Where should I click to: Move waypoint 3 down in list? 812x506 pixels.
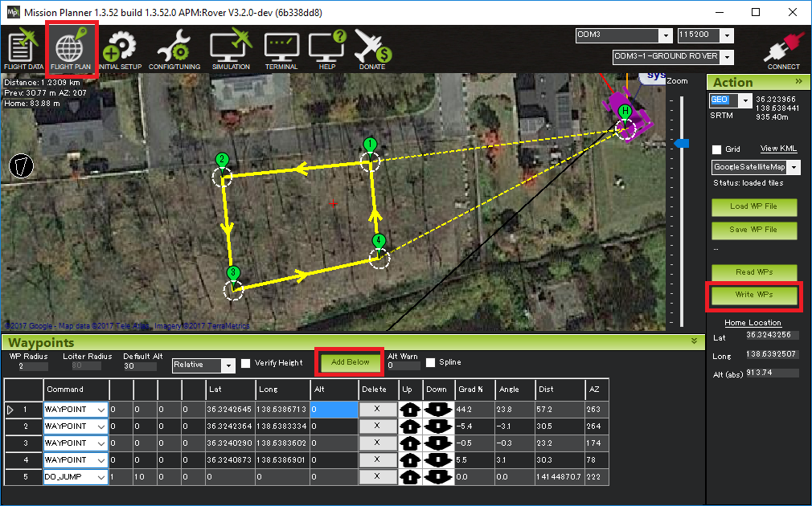[x=436, y=443]
